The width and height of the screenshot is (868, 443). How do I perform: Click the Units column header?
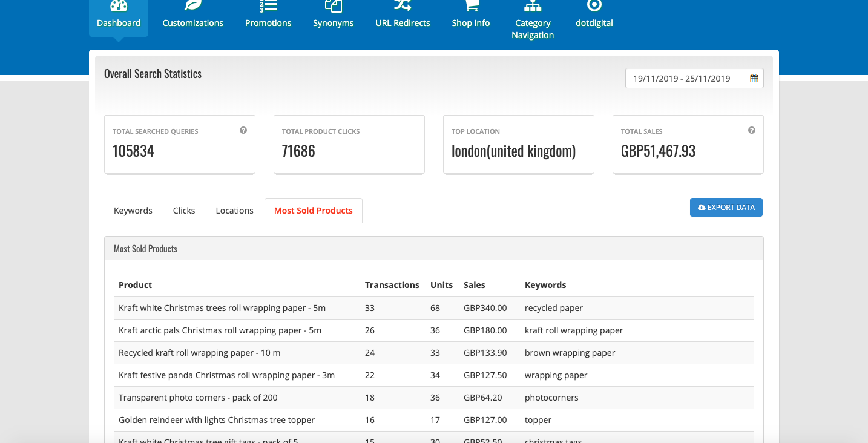pyautogui.click(x=441, y=285)
